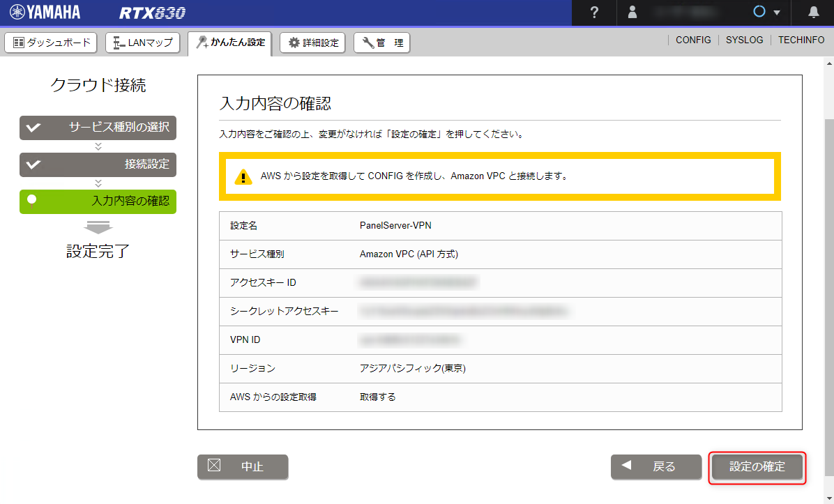Viewport: 834px width, 504px height.
Task: Go back to サービス種別の選択 step
Action: tap(98, 128)
